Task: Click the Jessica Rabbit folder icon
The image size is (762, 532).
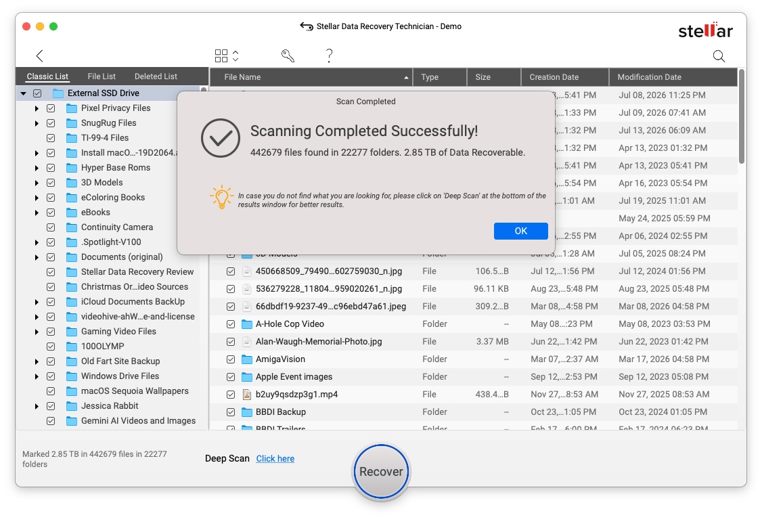Action: [x=72, y=406]
